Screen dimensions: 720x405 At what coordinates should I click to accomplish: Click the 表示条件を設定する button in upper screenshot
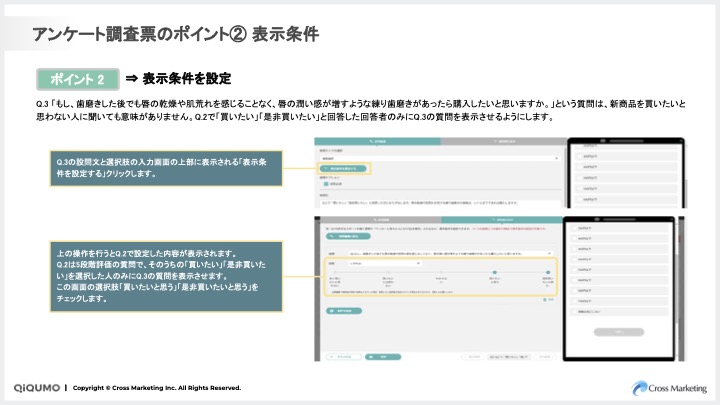tap(344, 169)
